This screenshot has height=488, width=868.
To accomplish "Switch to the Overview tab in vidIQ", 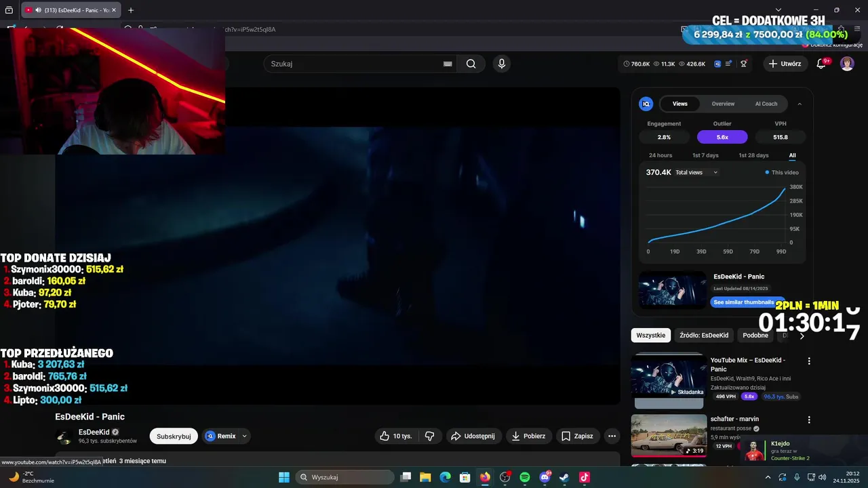I will coord(723,104).
